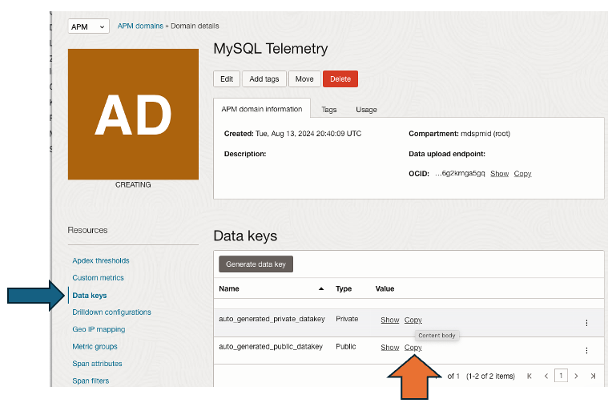Open actions menu for public datakey row
The image size is (612, 416).
click(586, 350)
